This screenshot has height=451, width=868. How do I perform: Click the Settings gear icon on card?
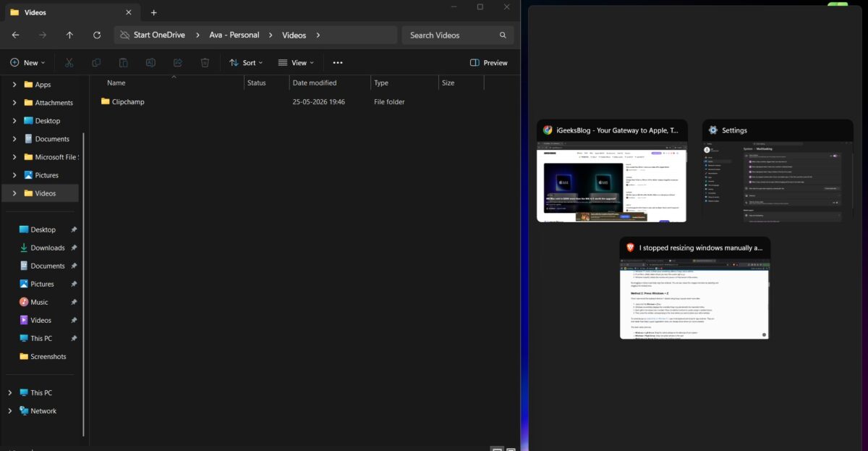point(713,130)
